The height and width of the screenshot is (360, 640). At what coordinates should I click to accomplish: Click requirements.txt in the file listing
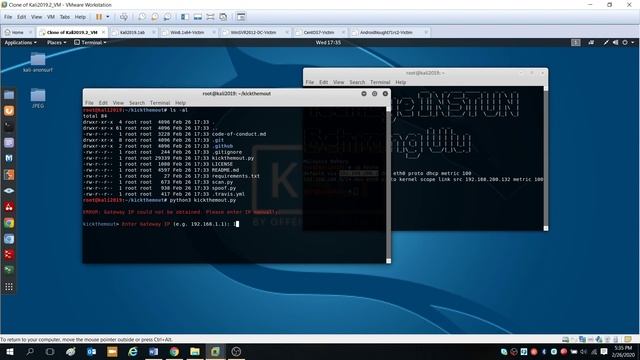236,176
